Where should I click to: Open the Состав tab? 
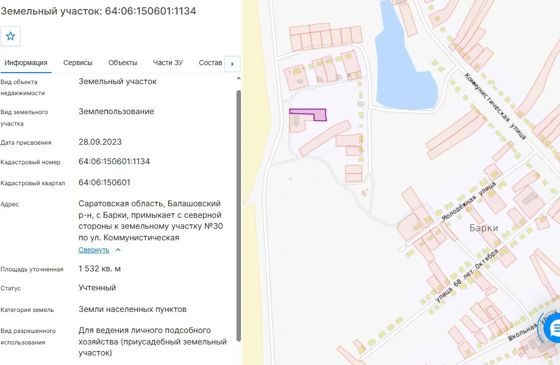(x=210, y=62)
